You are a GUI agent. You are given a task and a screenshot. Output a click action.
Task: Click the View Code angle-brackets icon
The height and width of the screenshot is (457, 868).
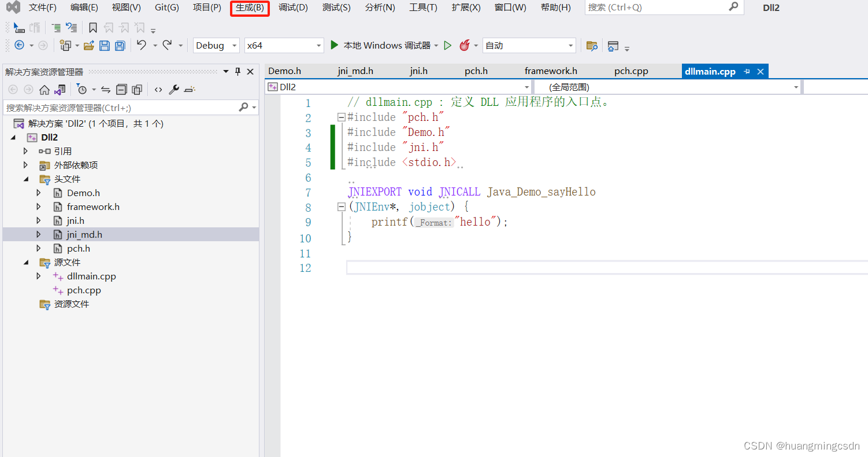[158, 90]
